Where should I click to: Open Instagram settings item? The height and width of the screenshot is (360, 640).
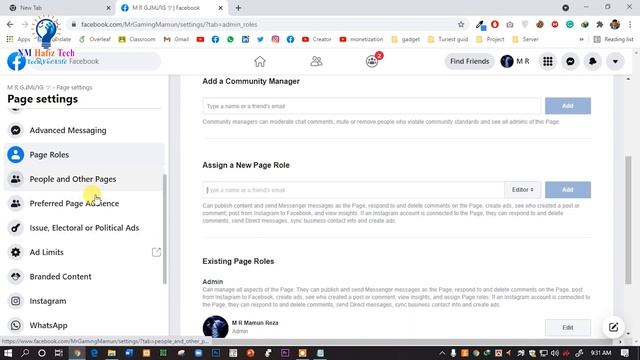84,301
